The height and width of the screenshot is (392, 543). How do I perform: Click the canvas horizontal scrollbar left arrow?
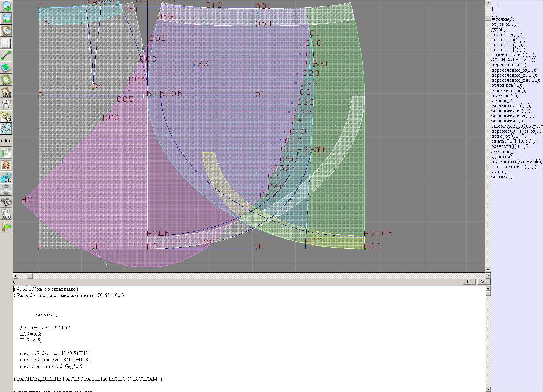[x=15, y=276]
